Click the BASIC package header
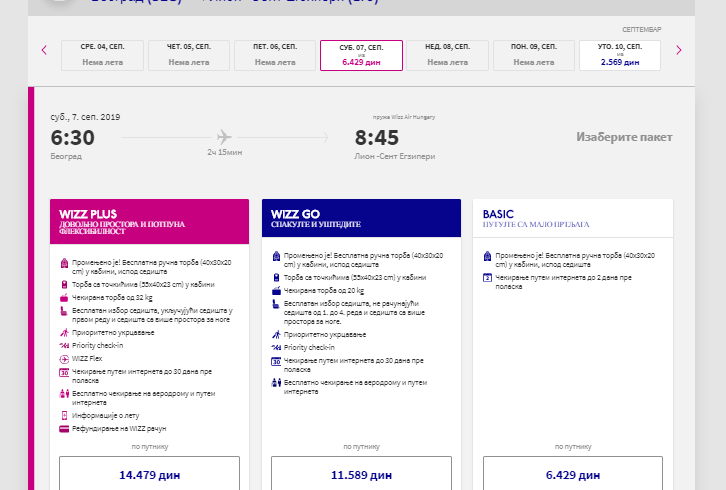This screenshot has height=490, width=726. [x=573, y=218]
